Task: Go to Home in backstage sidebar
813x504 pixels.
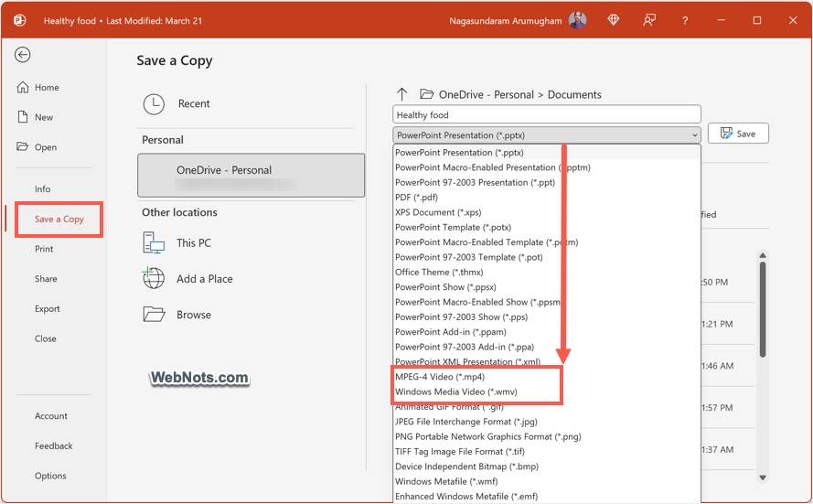Action: [x=38, y=88]
